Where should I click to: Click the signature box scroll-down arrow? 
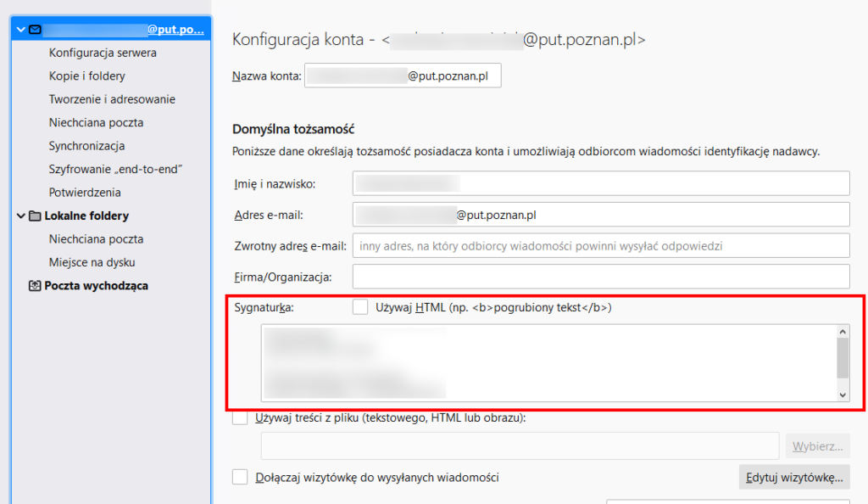[843, 395]
